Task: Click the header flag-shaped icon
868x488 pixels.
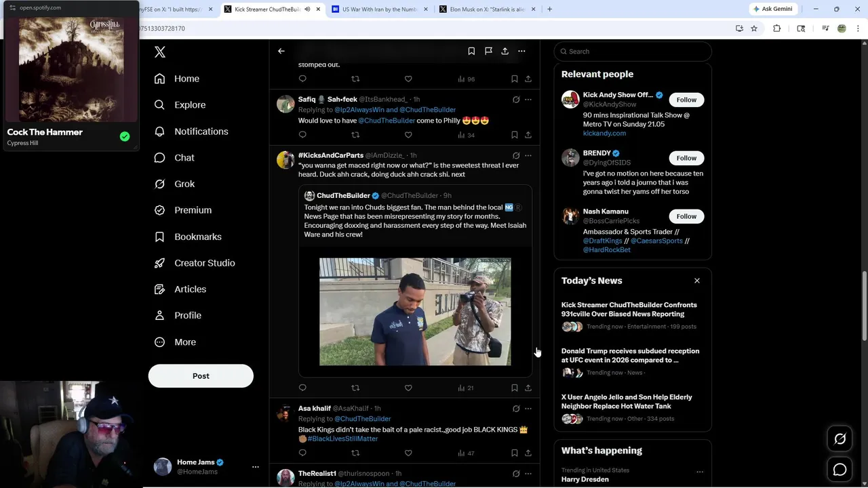Action: (x=488, y=51)
